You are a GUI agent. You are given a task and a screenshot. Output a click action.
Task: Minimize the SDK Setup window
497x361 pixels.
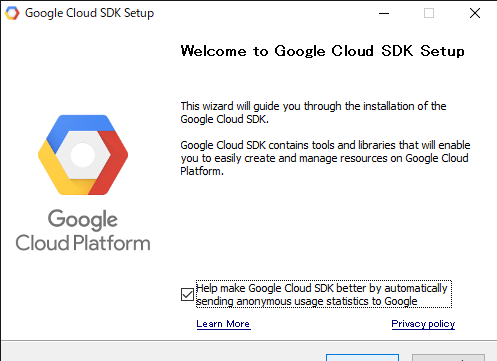[384, 13]
